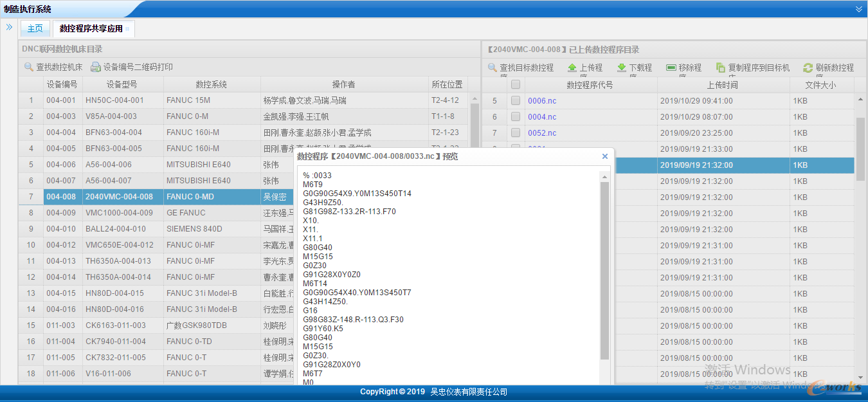Select machine row HN50C-004-001
The height and width of the screenshot is (402, 868).
[244, 100]
